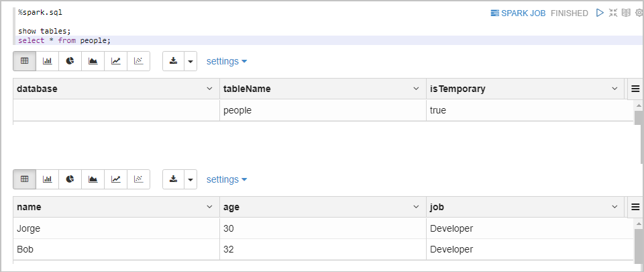Switch people query result to area chart
Screen dimensions: 644x272
(x=93, y=179)
